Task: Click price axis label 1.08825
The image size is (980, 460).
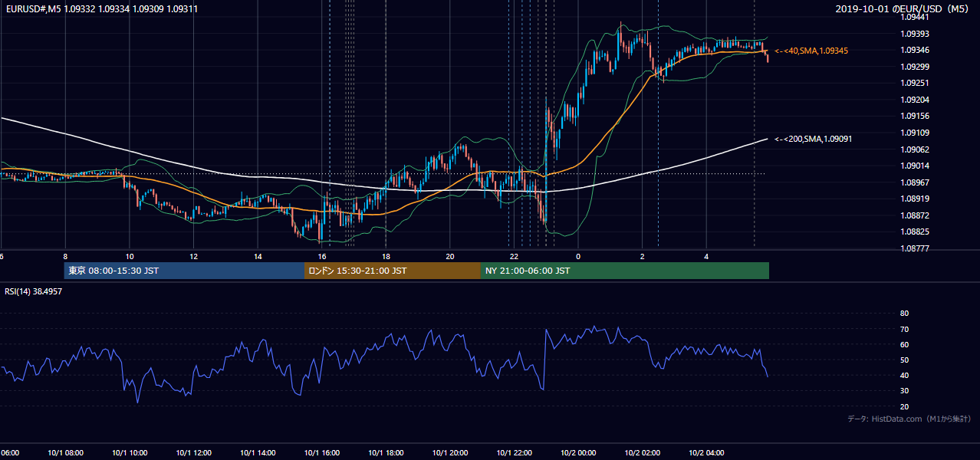Action: (x=914, y=232)
